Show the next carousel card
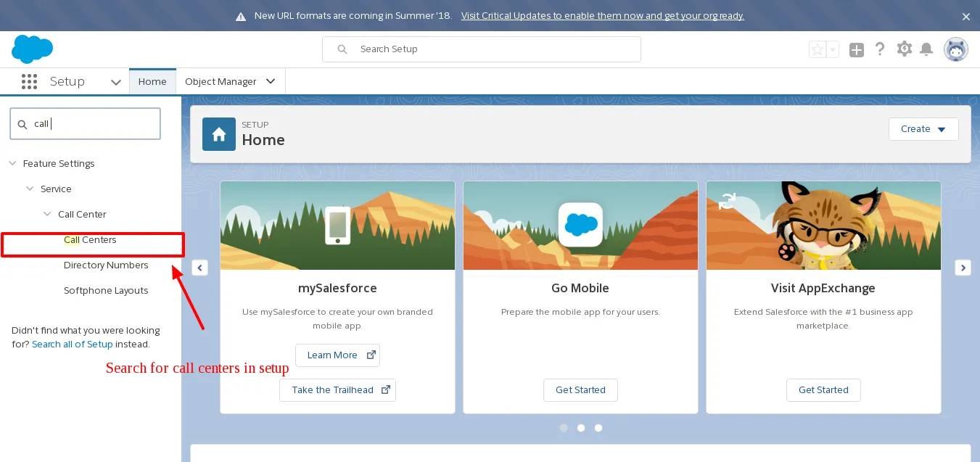 963,268
